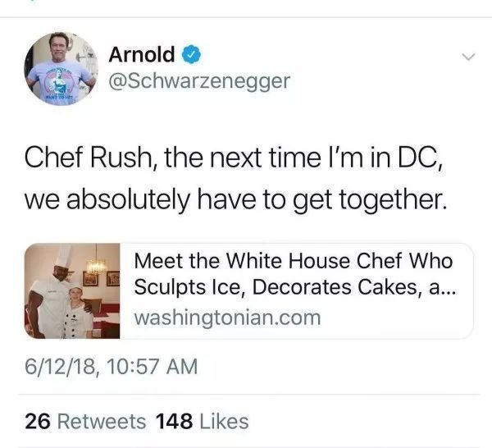The width and height of the screenshot is (492, 448).
Task: Open the chef photo link thumbnail
Action: [72, 290]
